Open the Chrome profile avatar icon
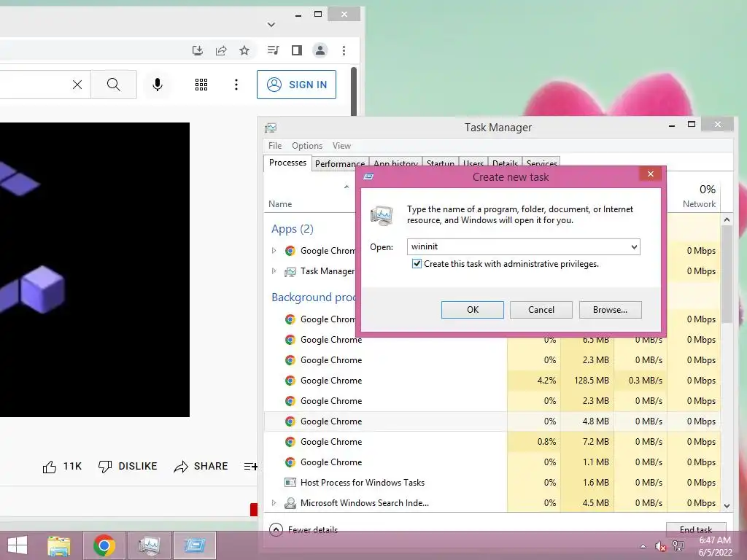The width and height of the screenshot is (747, 560). 320,50
